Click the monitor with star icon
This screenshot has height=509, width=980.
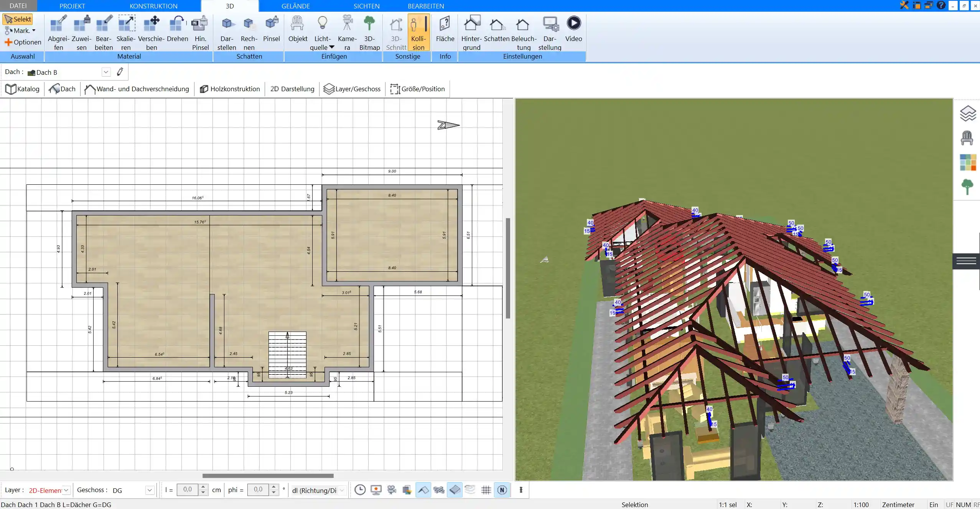(376, 490)
